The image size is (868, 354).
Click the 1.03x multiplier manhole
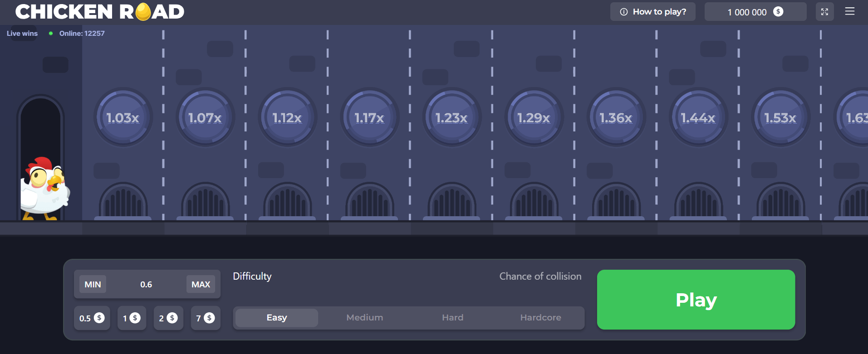123,118
